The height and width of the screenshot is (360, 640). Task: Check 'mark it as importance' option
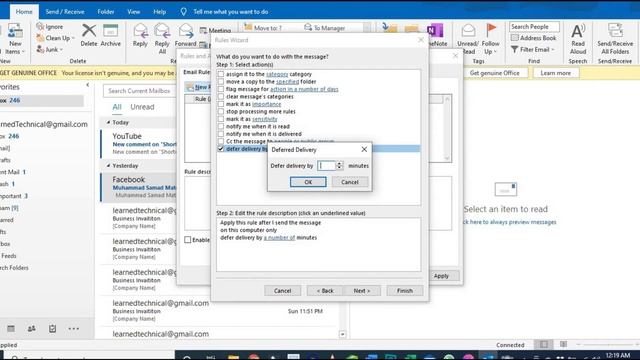pyautogui.click(x=221, y=104)
